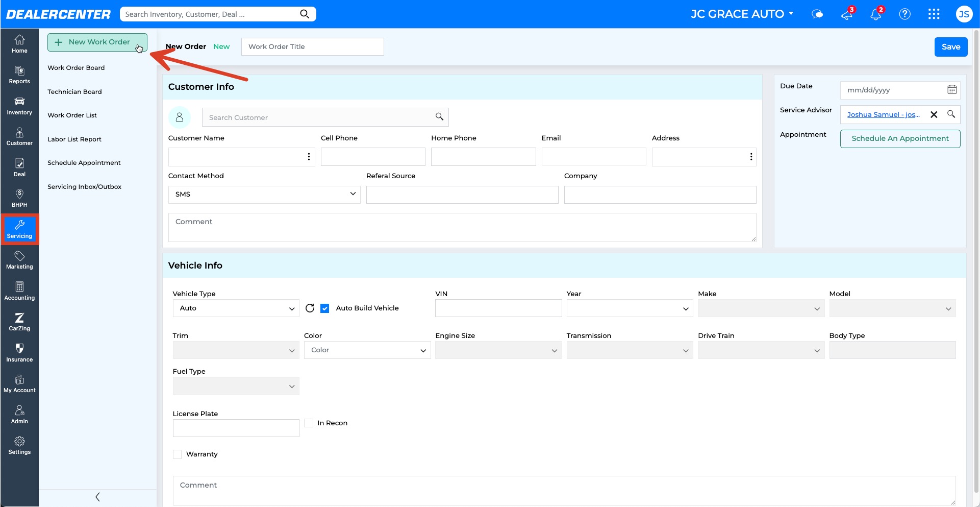Open Technician Board menu item
Image resolution: width=980 pixels, height=507 pixels.
tap(74, 92)
